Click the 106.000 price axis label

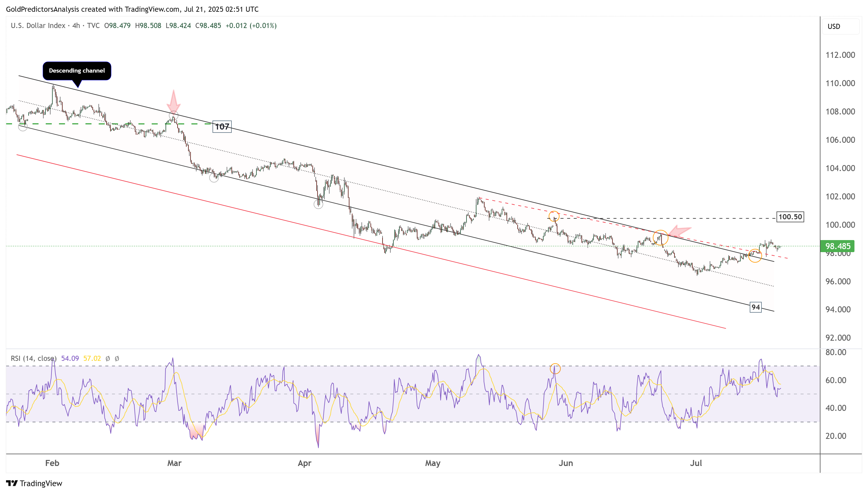click(x=840, y=140)
